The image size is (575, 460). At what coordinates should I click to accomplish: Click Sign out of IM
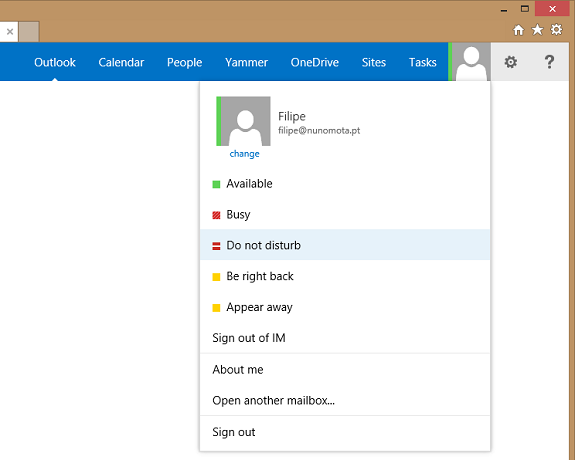(x=345, y=338)
